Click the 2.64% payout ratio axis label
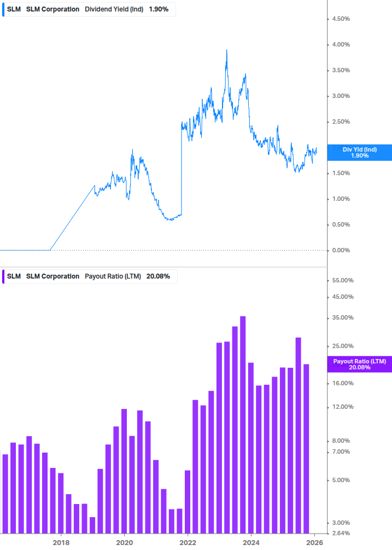Screen dimensions: 392x550 pos(341,533)
